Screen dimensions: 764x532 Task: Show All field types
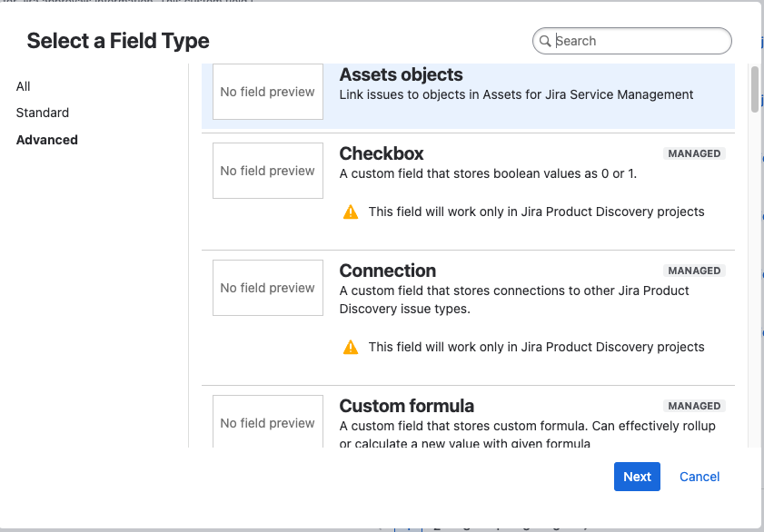[23, 86]
